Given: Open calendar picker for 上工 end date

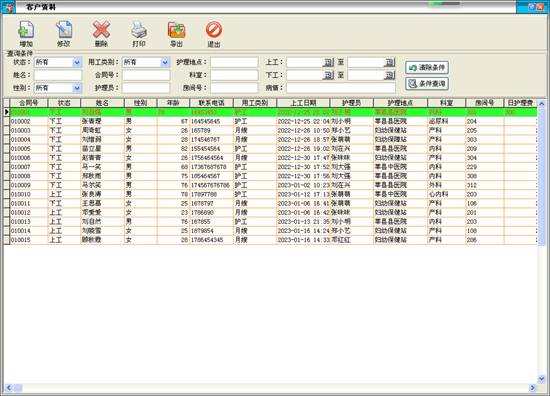Looking at the screenshot, I should 389,62.
